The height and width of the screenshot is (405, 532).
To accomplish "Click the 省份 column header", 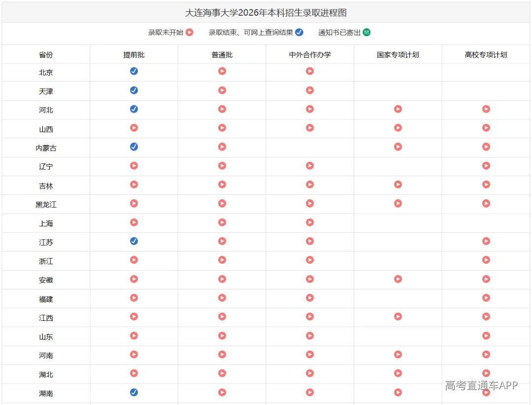I will click(46, 55).
